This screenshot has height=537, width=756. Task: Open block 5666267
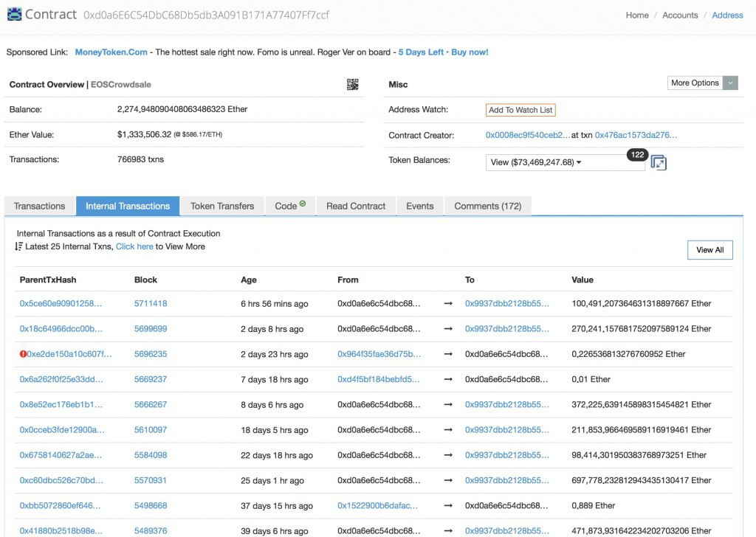pyautogui.click(x=151, y=404)
